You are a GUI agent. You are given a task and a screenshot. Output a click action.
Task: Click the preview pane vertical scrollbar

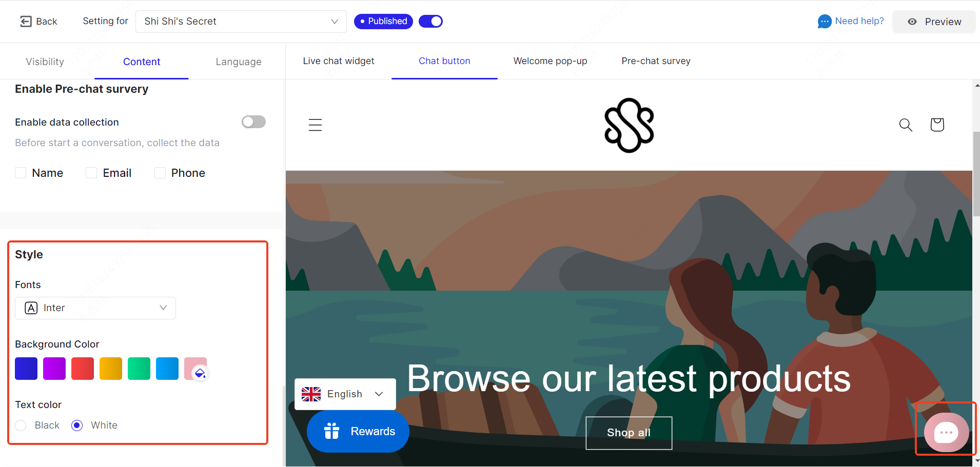pos(976,174)
